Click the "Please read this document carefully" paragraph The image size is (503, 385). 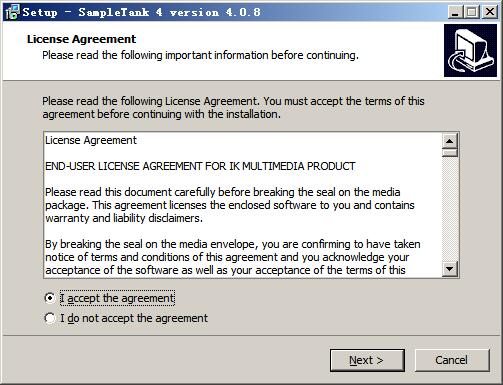230,205
